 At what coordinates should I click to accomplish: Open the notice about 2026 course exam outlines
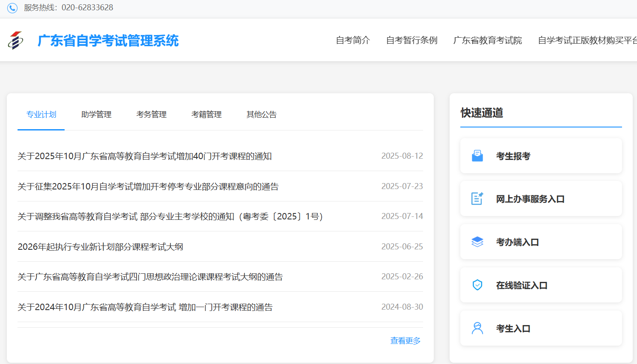coord(100,246)
